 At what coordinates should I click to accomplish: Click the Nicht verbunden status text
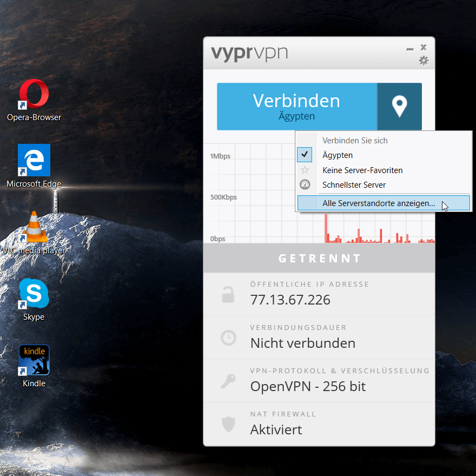(x=303, y=343)
